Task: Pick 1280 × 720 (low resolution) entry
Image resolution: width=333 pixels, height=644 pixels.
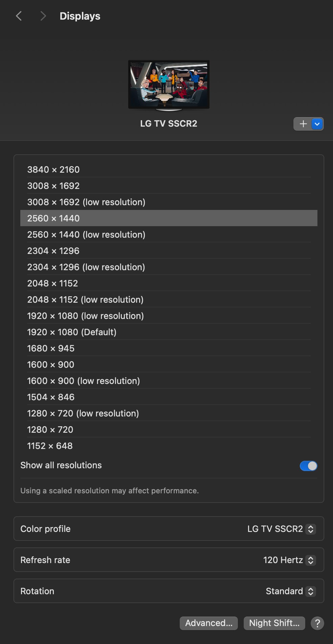Action: click(x=83, y=413)
